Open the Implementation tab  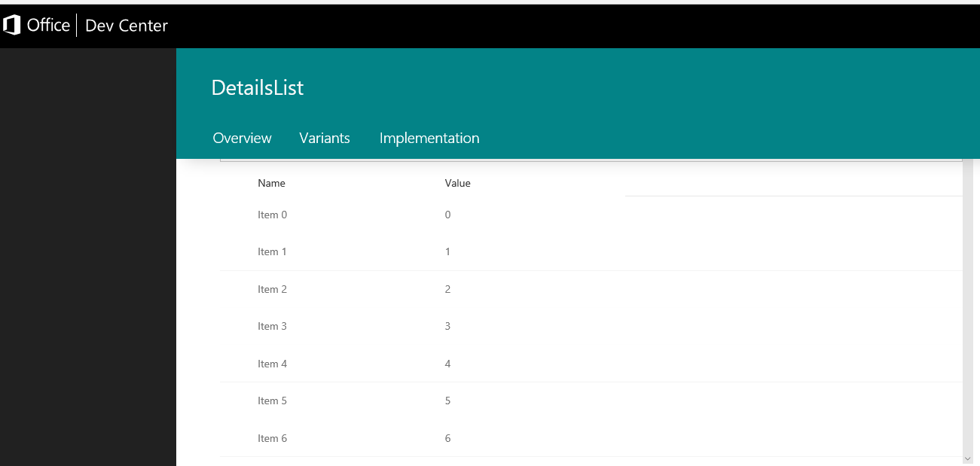pos(429,138)
